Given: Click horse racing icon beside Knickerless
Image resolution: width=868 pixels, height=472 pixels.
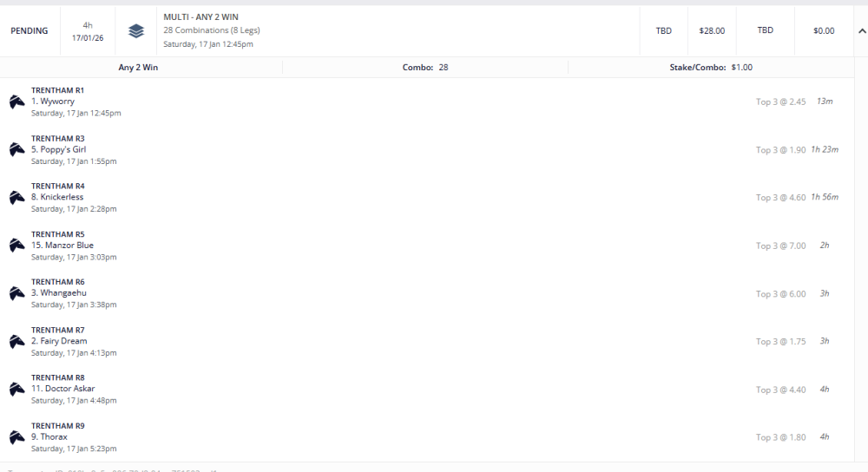Looking at the screenshot, I should tap(16, 198).
